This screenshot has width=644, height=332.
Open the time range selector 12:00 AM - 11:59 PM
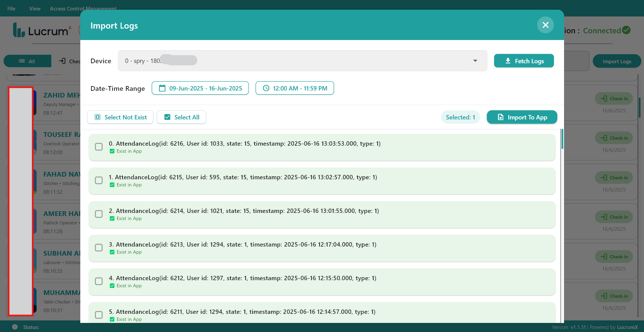coord(295,88)
